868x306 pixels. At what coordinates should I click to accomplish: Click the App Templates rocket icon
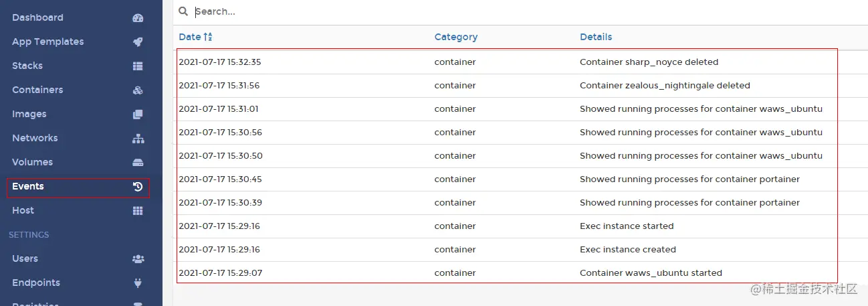pyautogui.click(x=138, y=42)
